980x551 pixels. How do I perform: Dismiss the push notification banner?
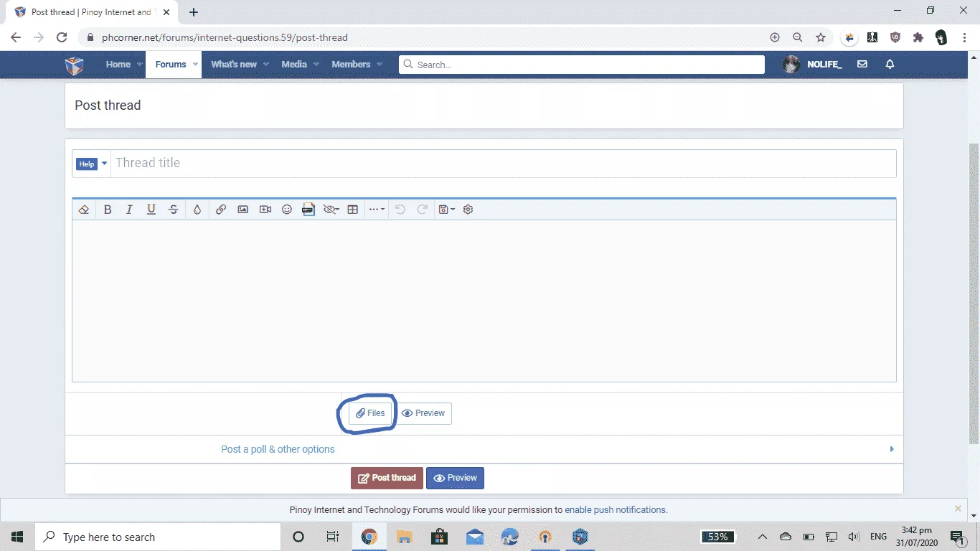coord(958,509)
